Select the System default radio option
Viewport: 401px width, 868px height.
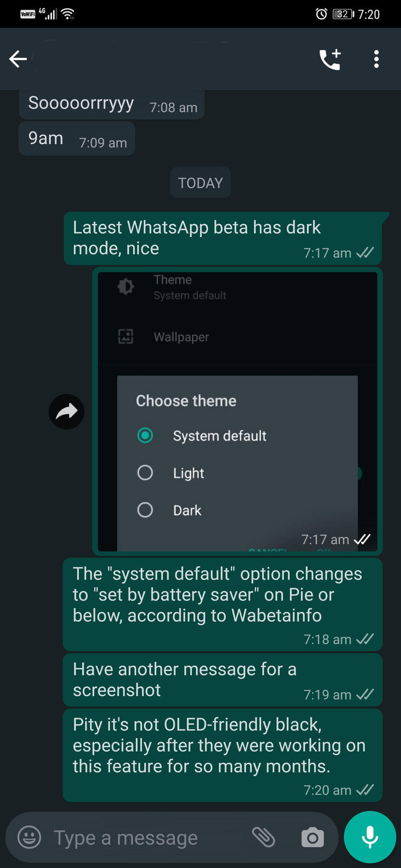(x=145, y=435)
